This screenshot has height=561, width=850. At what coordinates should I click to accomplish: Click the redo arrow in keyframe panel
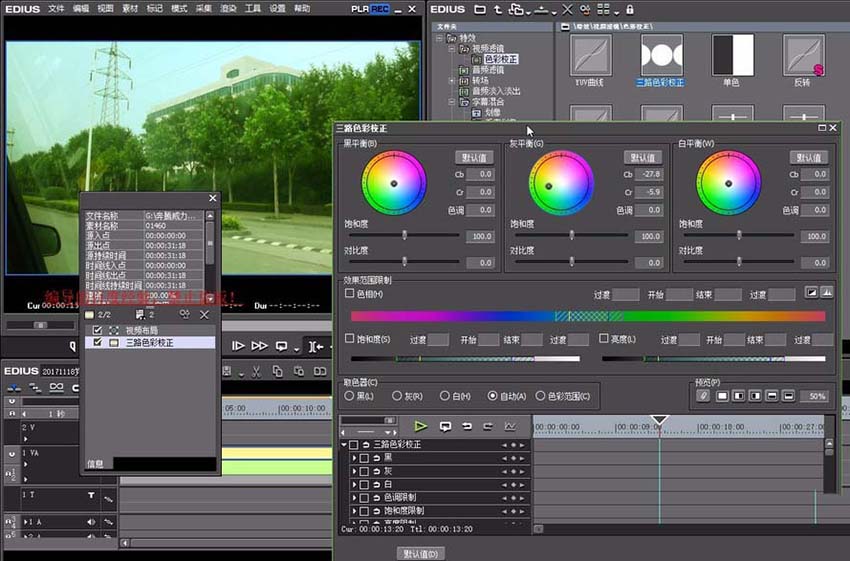488,426
